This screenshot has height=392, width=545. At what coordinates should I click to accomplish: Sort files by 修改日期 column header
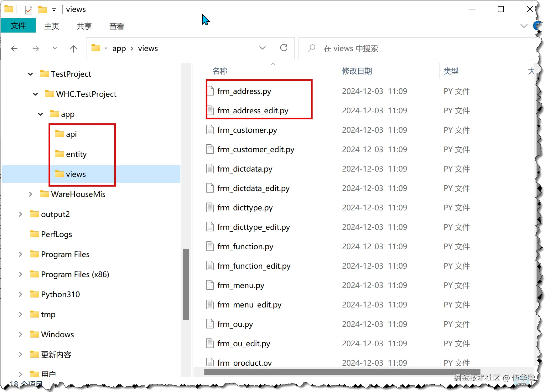point(357,71)
